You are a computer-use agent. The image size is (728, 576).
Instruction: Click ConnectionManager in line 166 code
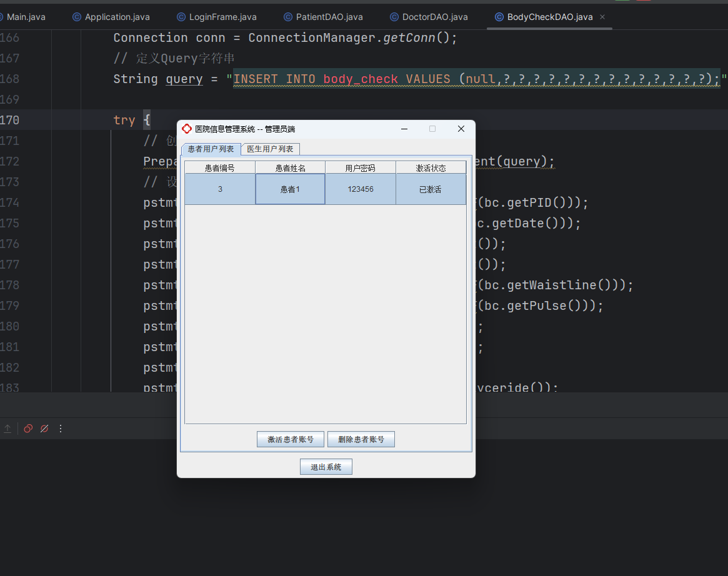click(x=312, y=37)
